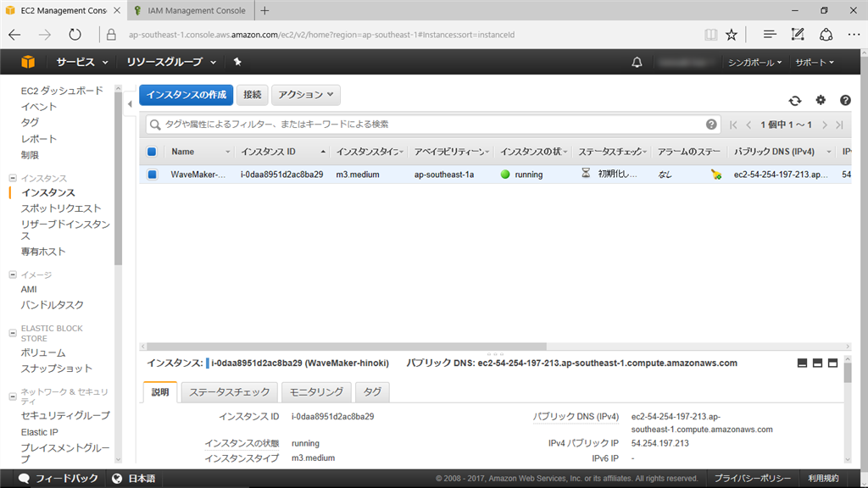Reload the browser page
Image resolution: width=868 pixels, height=488 pixels.
(75, 34)
